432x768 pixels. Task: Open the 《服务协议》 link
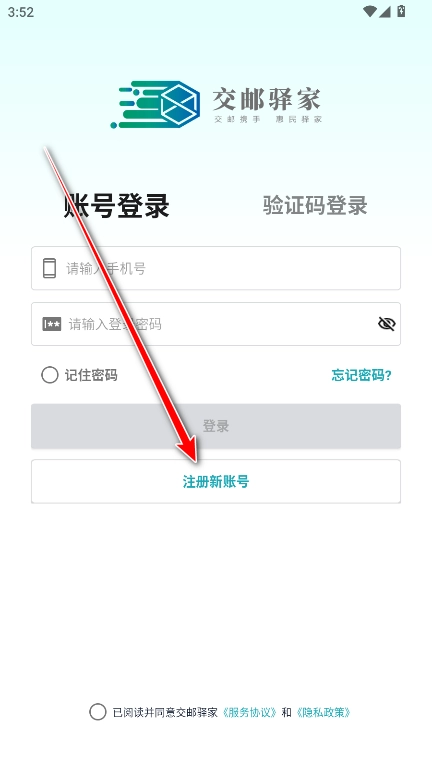[250, 712]
